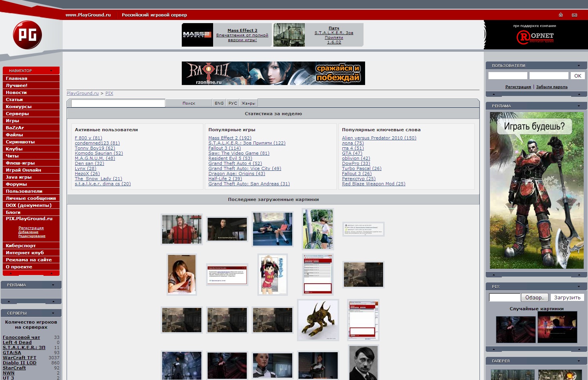Viewport: 588px width, 380px height.
Task: Collapse the ПОЛЬЗОВАТЕЛИ panel via header arrow
Action: click(579, 65)
